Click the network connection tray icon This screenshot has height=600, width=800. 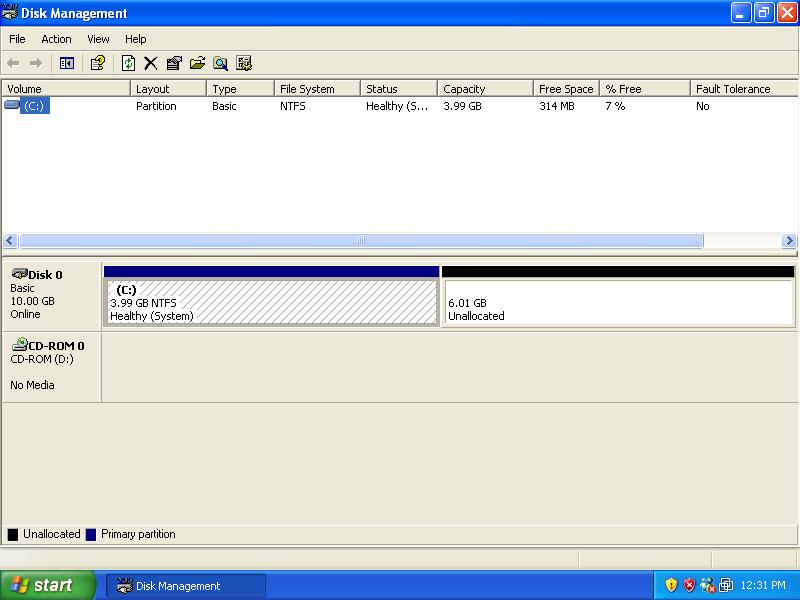point(708,585)
